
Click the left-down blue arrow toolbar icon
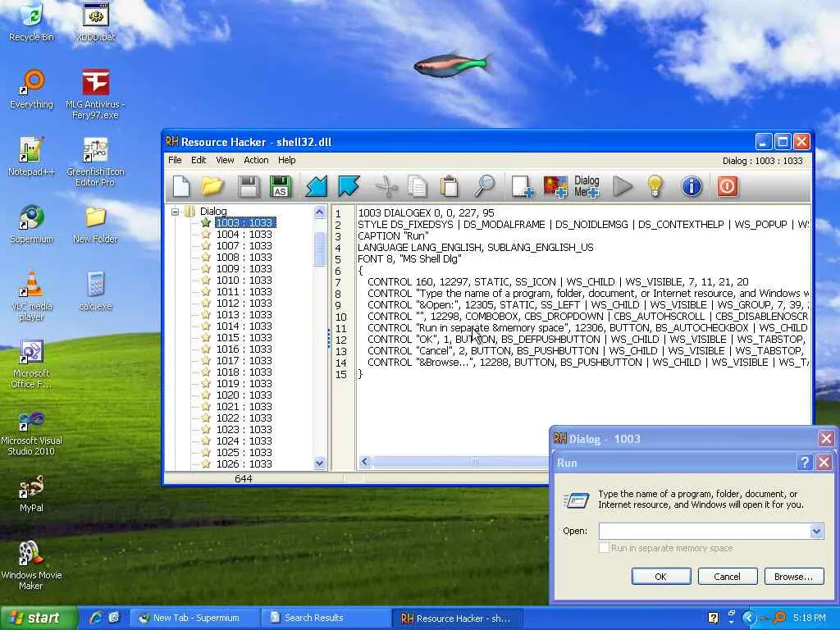316,186
